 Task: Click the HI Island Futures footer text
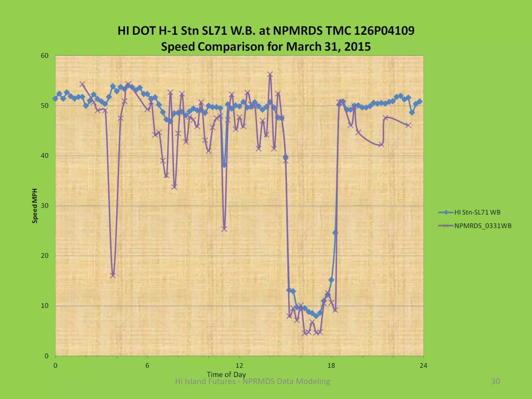(x=252, y=381)
